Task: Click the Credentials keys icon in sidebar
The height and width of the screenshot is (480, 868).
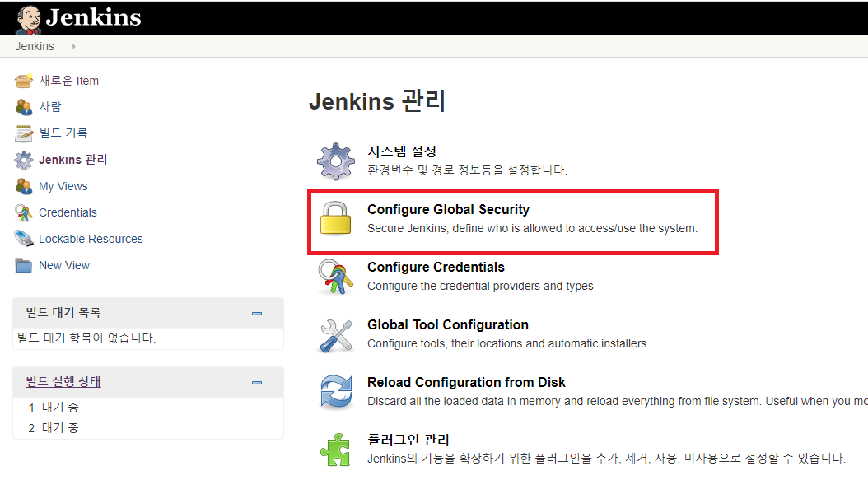Action: pyautogui.click(x=23, y=212)
